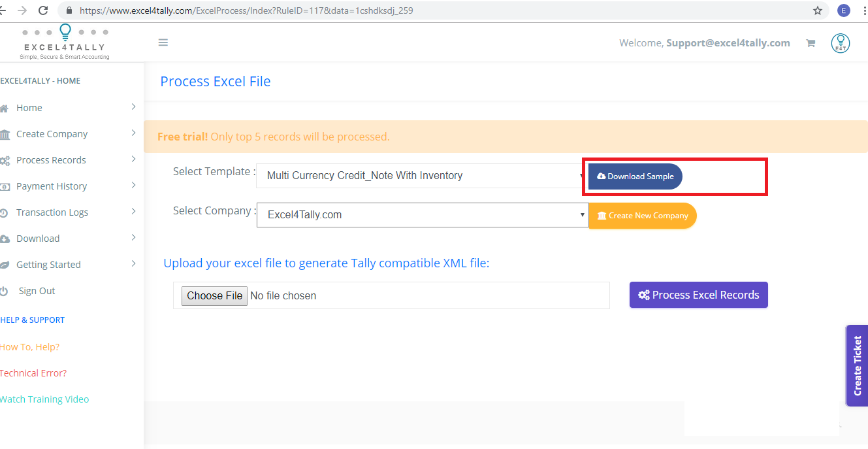Expand the Create Company chevron

(x=133, y=133)
